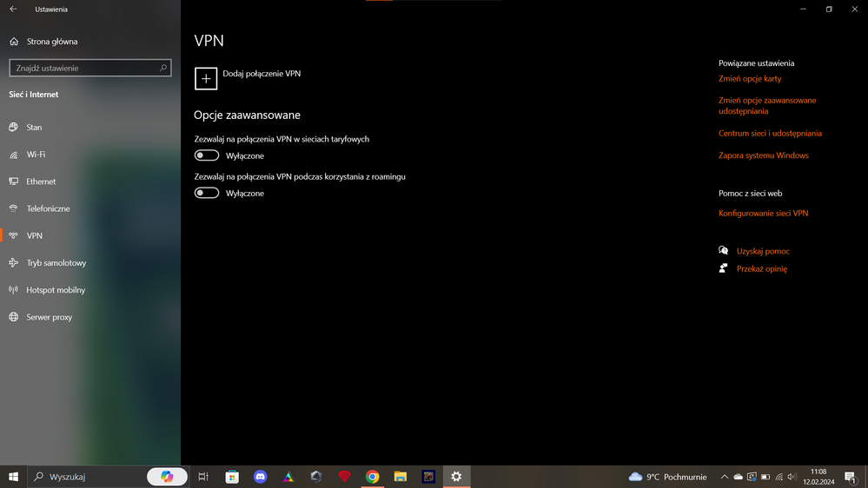Open Microsoft Store from the taskbar
The height and width of the screenshot is (488, 868).
click(x=232, y=477)
